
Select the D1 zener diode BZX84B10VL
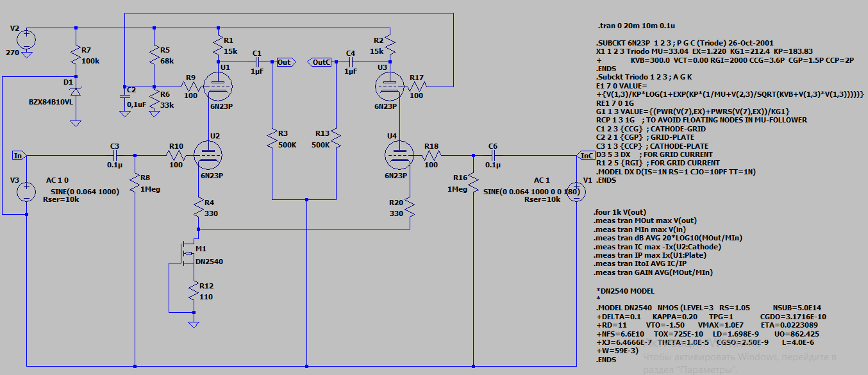tap(76, 85)
